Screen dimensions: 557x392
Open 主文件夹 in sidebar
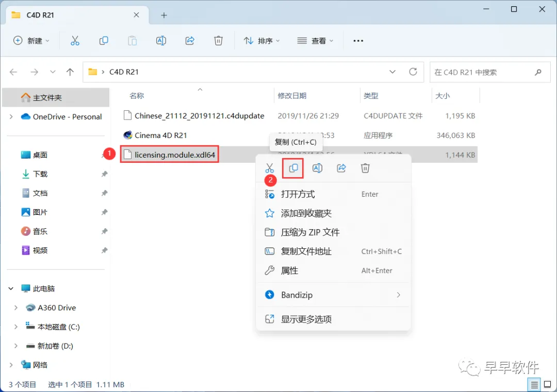pos(56,97)
